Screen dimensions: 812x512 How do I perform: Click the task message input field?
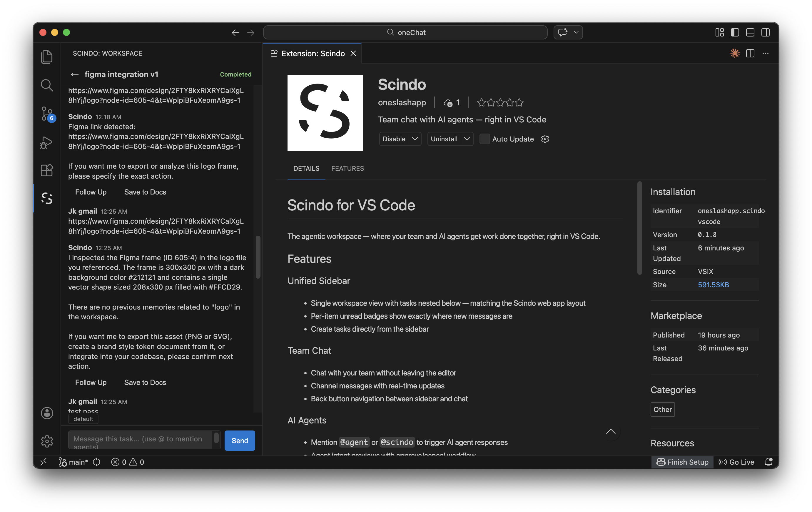[x=142, y=440]
